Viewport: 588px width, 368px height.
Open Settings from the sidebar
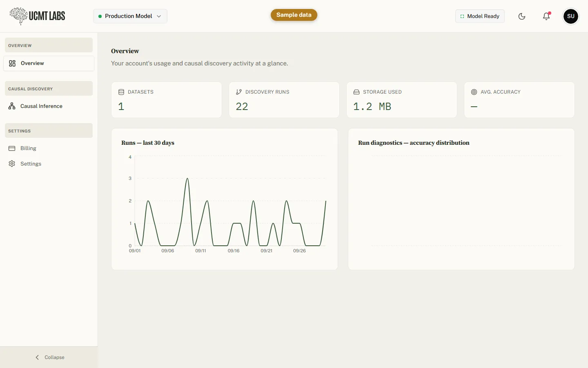49,164
